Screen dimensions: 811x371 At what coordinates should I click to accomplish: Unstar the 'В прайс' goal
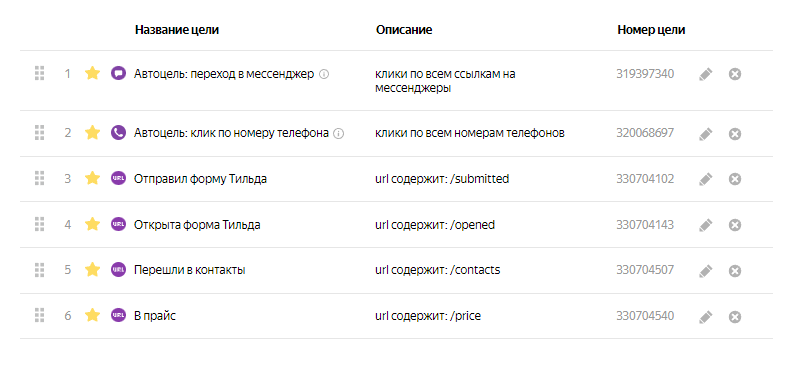click(92, 315)
